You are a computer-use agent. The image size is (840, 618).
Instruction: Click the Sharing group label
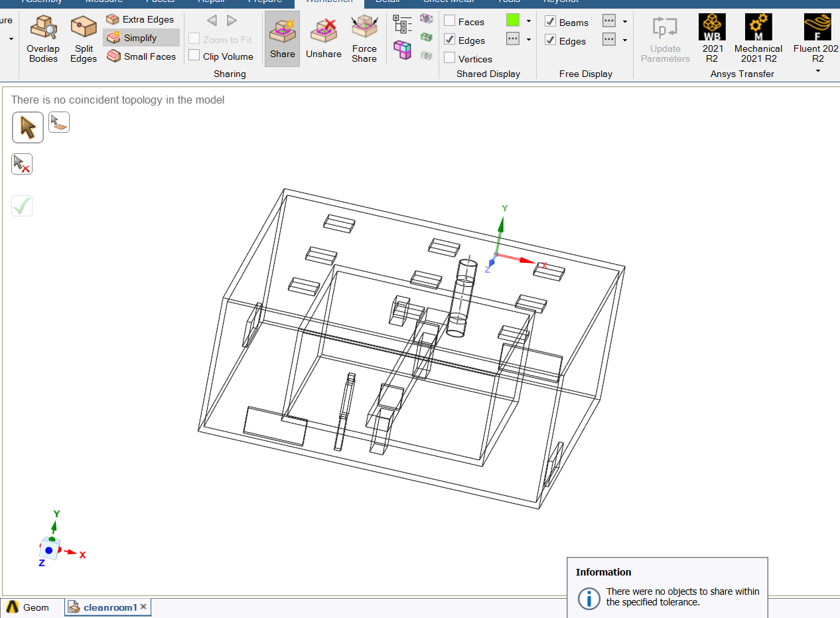coord(230,74)
